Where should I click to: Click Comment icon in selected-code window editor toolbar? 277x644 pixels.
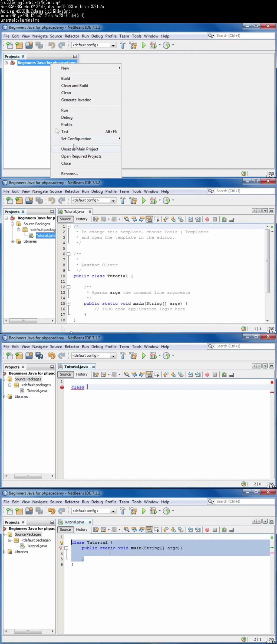pyautogui.click(x=224, y=530)
